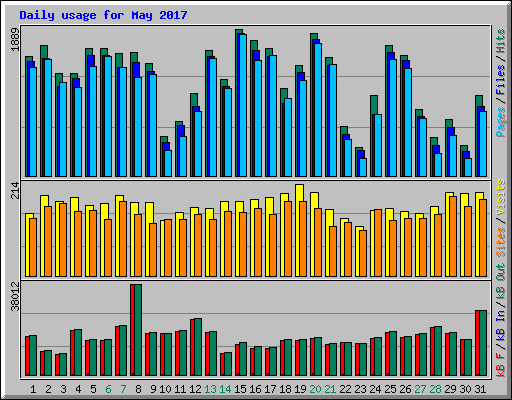Select day '30' on the x-axis
The height and width of the screenshot is (400, 512).
[465, 389]
